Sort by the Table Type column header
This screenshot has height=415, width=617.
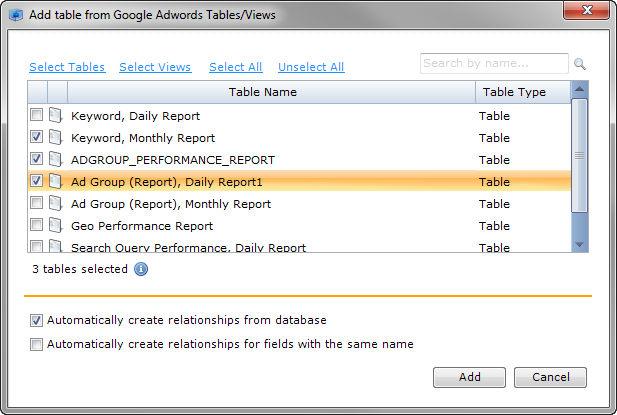tap(523, 92)
